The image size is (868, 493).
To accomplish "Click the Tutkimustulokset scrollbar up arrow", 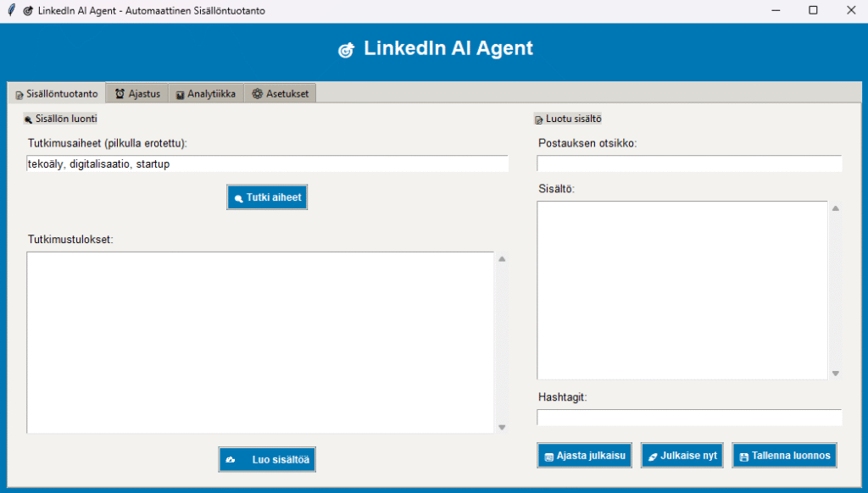I will pyautogui.click(x=502, y=259).
